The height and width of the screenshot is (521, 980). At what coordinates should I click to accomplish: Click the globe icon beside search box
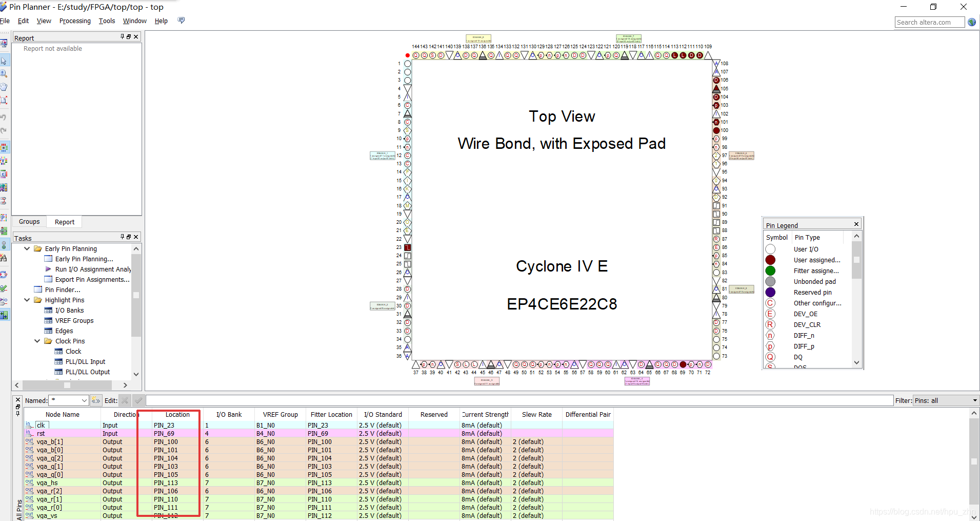[x=972, y=22]
